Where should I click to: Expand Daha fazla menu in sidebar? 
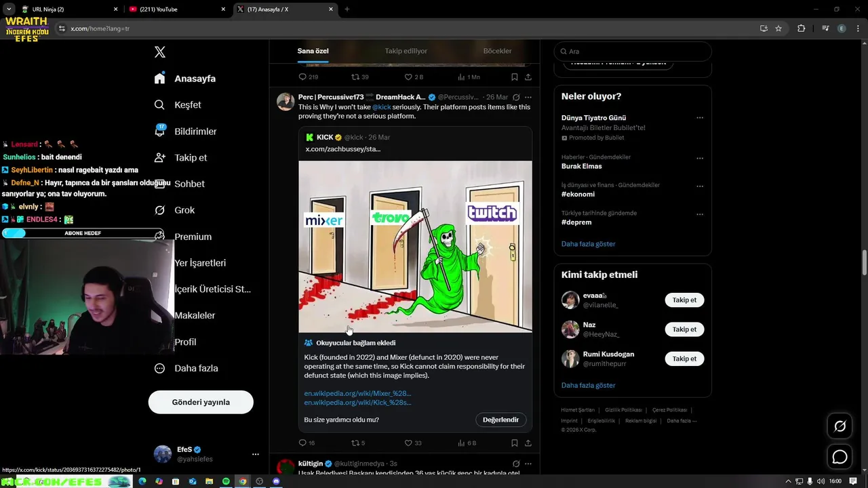[186, 369]
